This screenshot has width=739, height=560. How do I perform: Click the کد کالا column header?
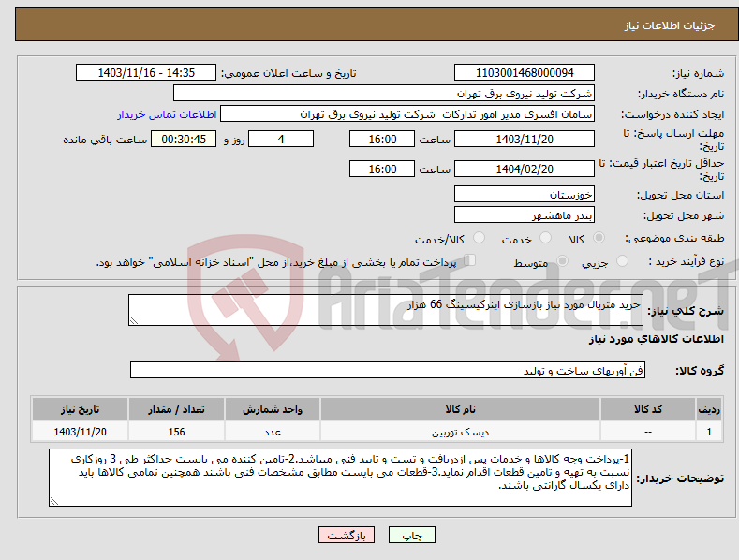pyautogui.click(x=648, y=409)
